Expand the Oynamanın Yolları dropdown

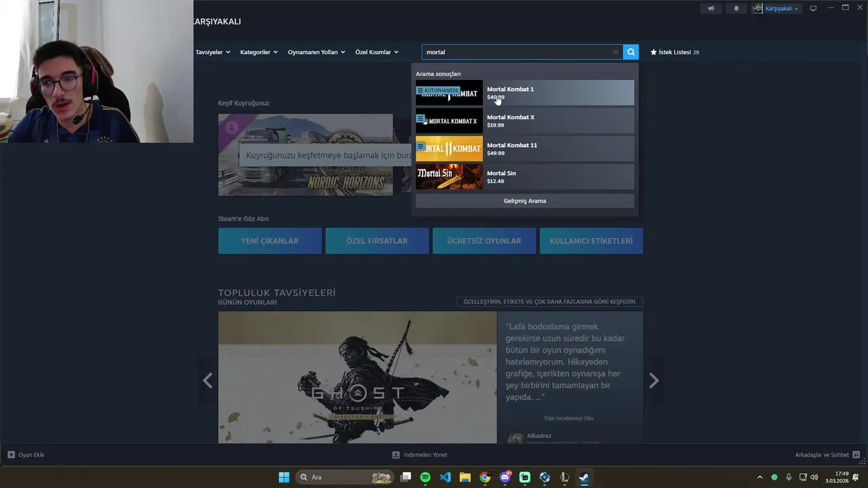click(317, 52)
